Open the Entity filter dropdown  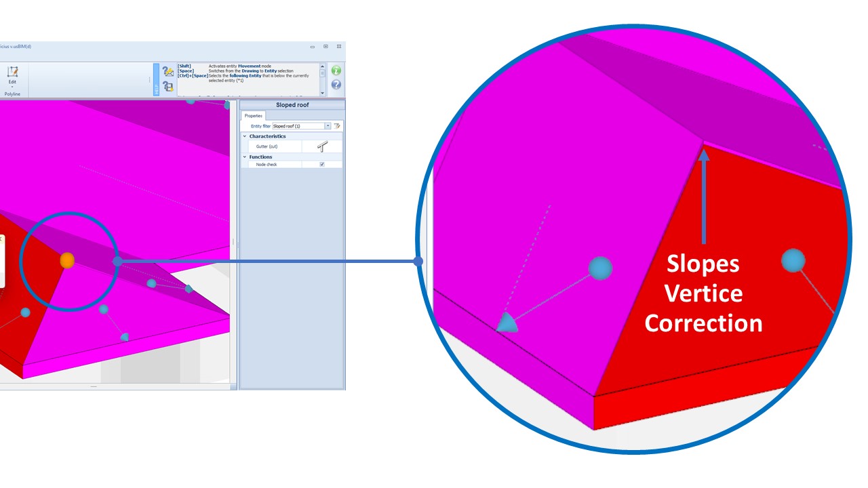pyautogui.click(x=328, y=126)
